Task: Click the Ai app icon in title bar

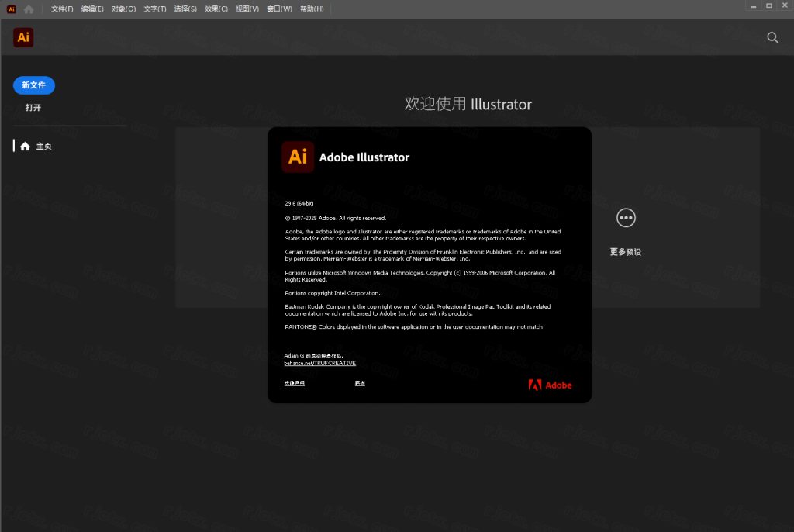Action: [11, 9]
